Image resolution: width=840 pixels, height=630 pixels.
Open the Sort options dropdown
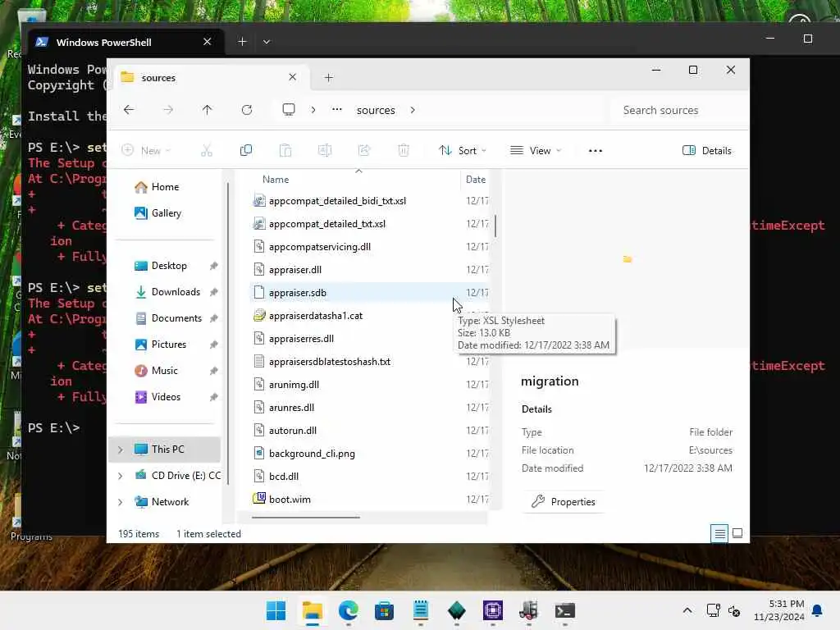pos(463,151)
